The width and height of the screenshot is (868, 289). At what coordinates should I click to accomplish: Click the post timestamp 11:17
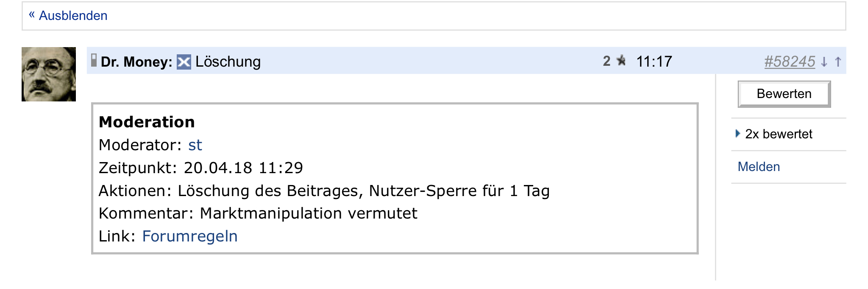(654, 62)
